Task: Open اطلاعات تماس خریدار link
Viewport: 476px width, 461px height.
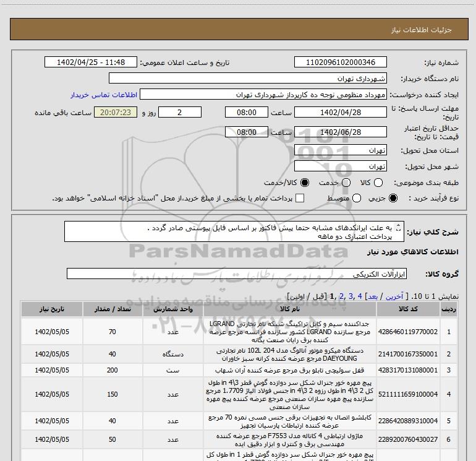Action: point(104,95)
